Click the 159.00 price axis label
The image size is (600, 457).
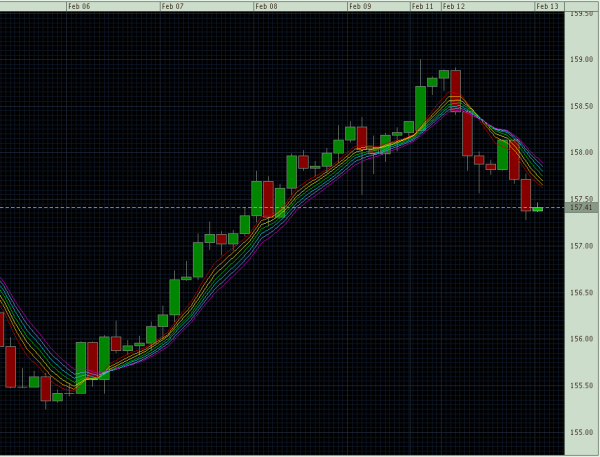coord(582,59)
